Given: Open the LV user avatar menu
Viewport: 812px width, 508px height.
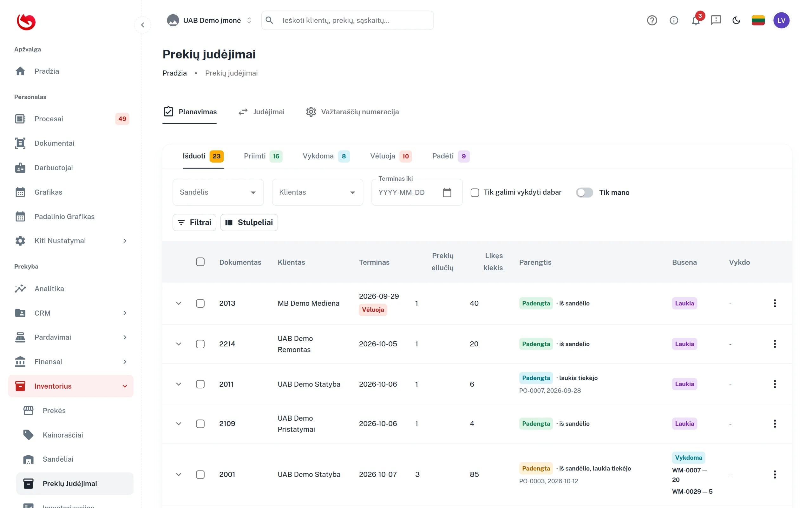Looking at the screenshot, I should click(x=781, y=21).
